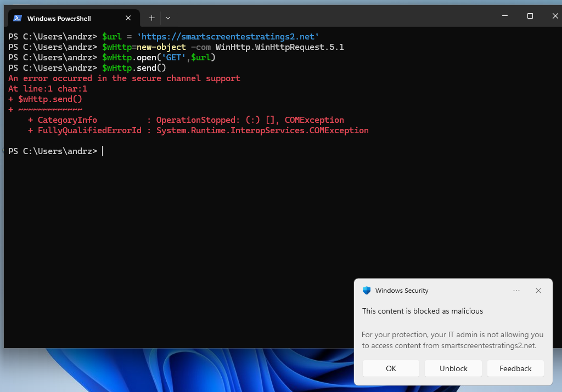Click the CategoryInfo error line
The width and height of the screenshot is (562, 392).
[x=186, y=120]
